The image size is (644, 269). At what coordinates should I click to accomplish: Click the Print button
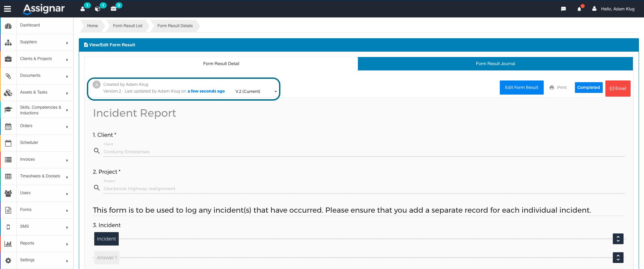pos(558,88)
